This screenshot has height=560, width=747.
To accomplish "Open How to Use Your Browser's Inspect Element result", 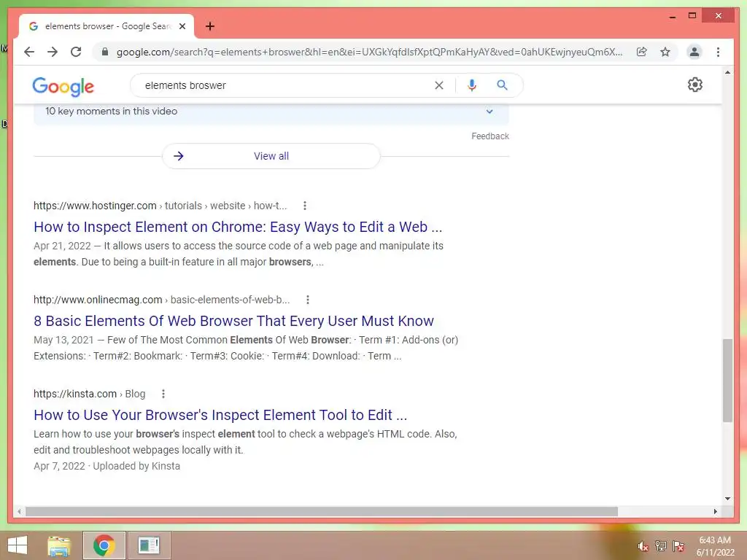I will coord(220,415).
